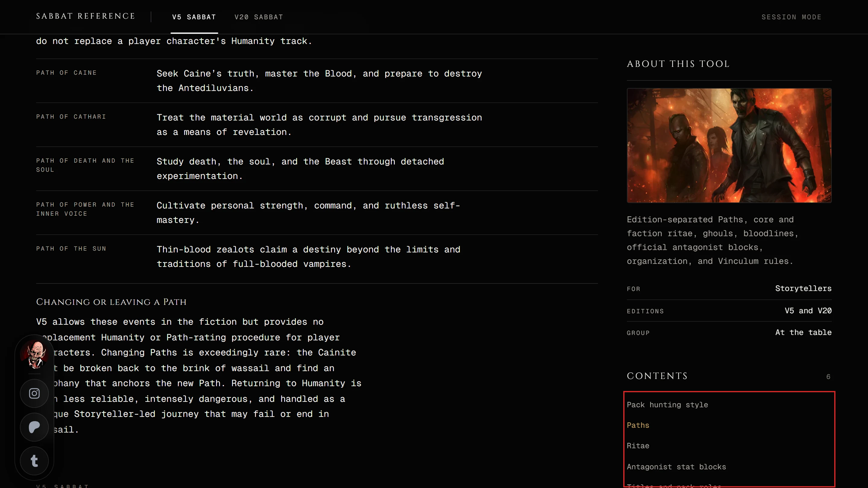Jump to Antagonist stat blocks section
The height and width of the screenshot is (488, 868).
(676, 467)
